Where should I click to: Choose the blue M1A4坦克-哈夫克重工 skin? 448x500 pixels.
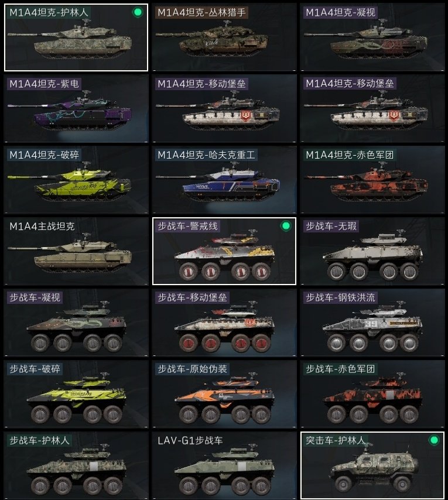coord(224,180)
